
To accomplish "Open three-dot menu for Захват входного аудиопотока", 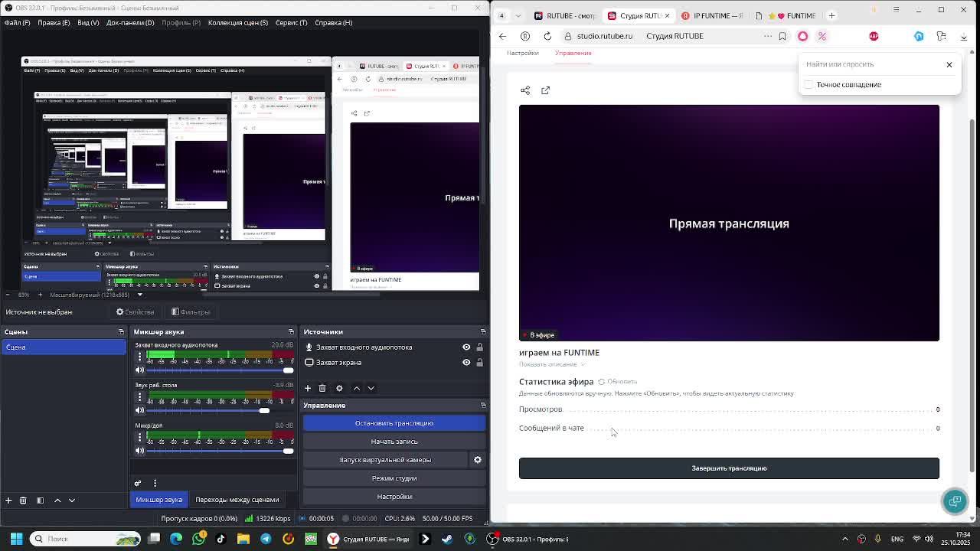I will 139,357.
